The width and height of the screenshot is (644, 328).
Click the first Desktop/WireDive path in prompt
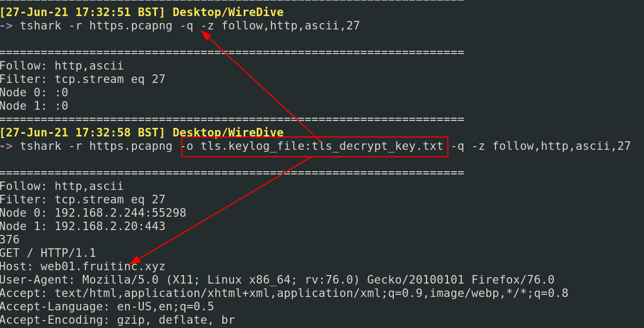228,12
